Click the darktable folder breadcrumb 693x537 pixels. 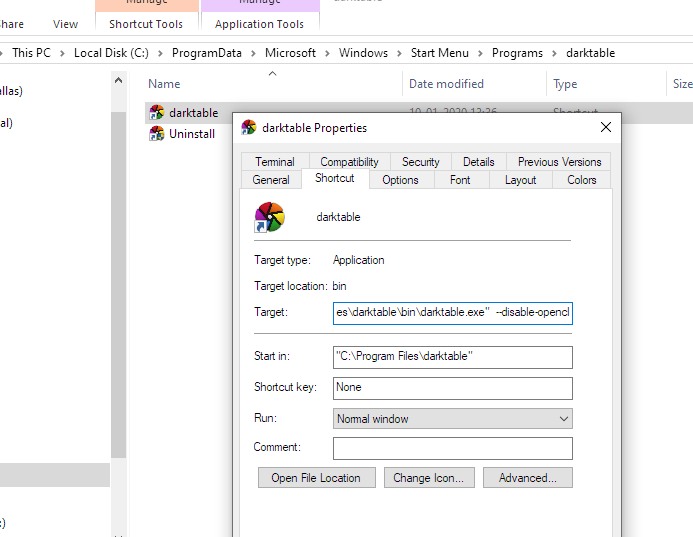tap(590, 53)
